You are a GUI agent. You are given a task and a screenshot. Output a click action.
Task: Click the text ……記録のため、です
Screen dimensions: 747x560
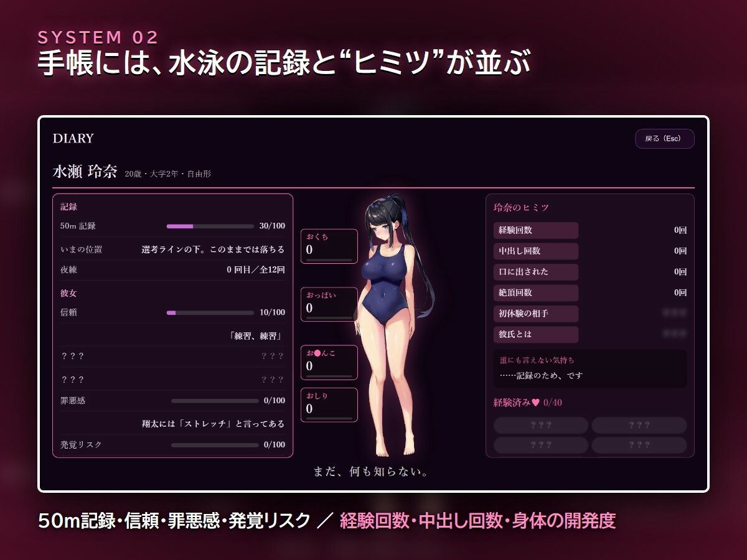(x=541, y=376)
